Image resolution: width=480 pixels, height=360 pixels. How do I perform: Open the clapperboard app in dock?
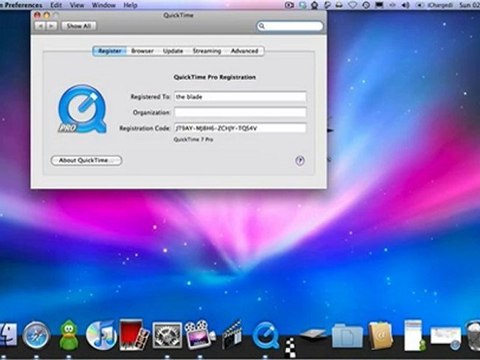tap(232, 334)
